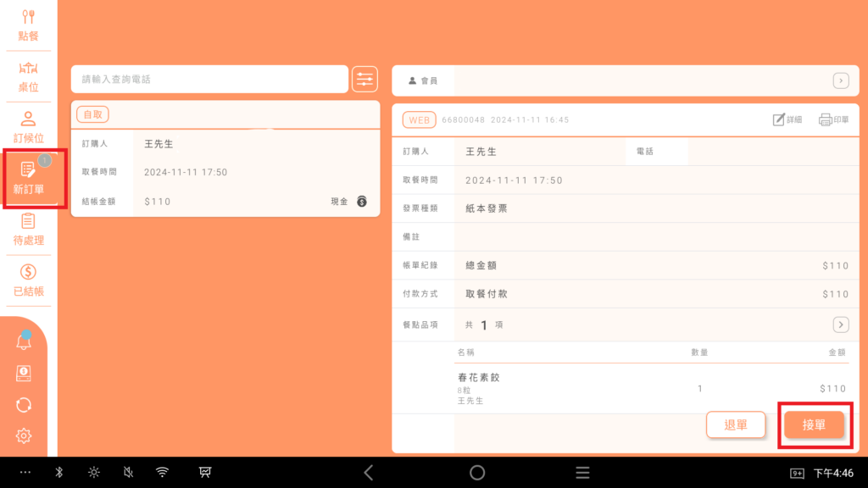Switch to the 待處理 tab
Image resolution: width=868 pixels, height=488 pixels.
[x=28, y=230]
